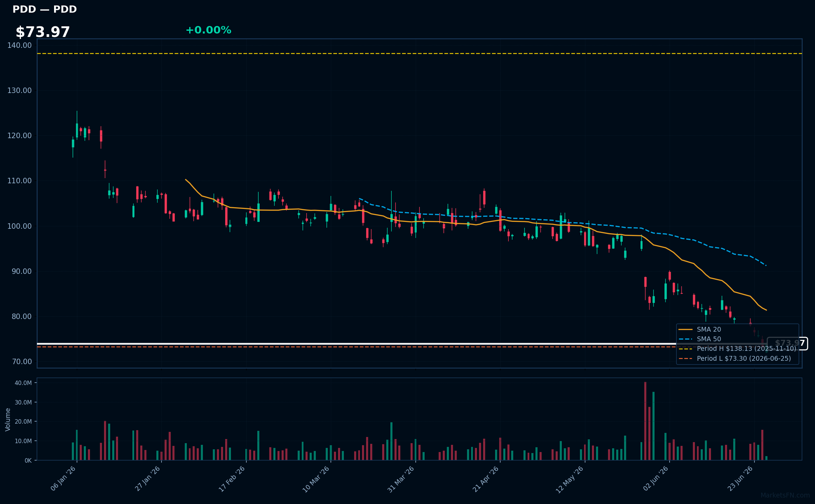Click the 100.00 price axis label

20,226
